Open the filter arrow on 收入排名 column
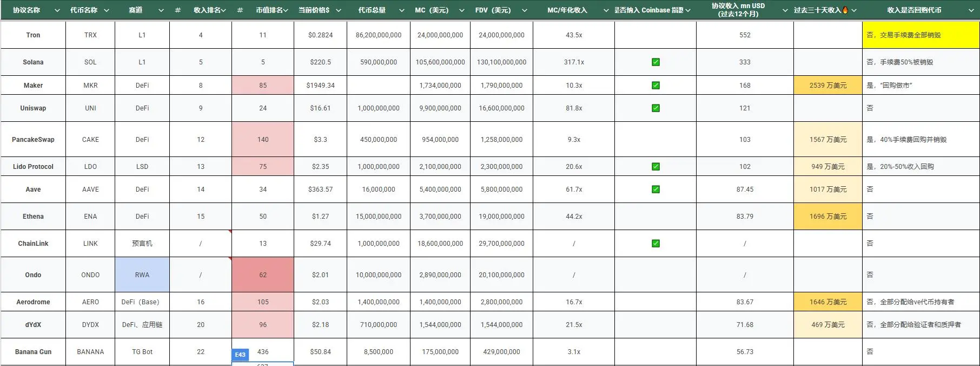The image size is (980, 366). click(x=223, y=10)
